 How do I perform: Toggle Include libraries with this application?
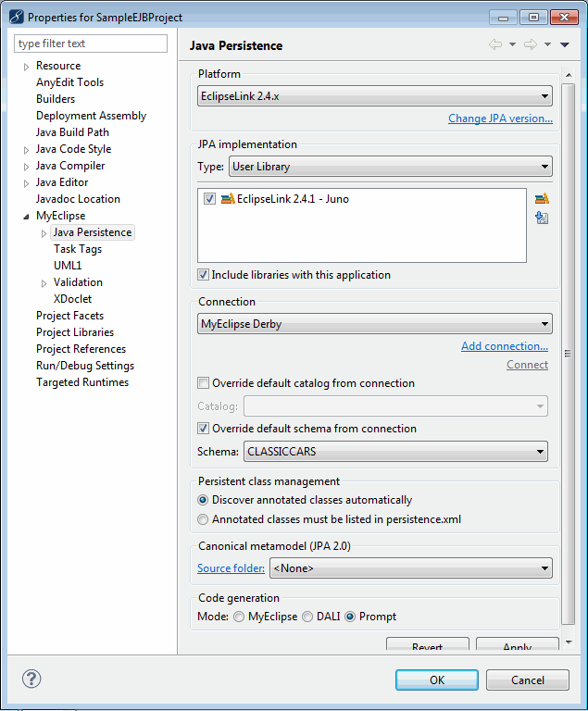pos(204,275)
